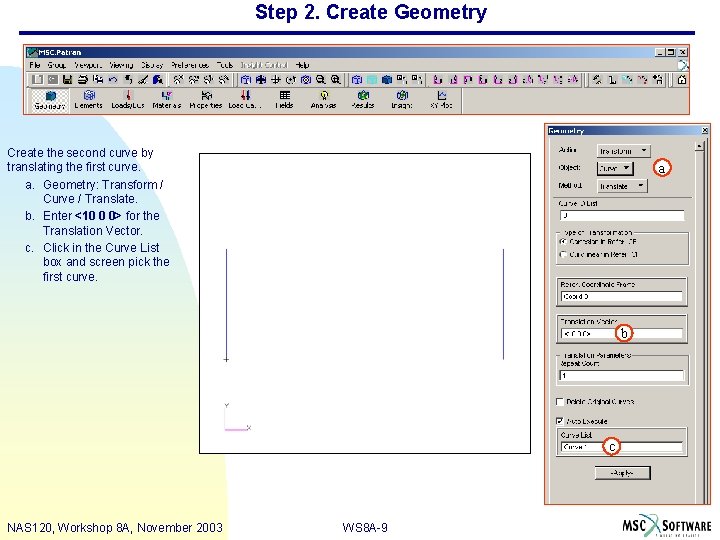
Task: Open the Object dropdown set to Curve
Action: 615,168
